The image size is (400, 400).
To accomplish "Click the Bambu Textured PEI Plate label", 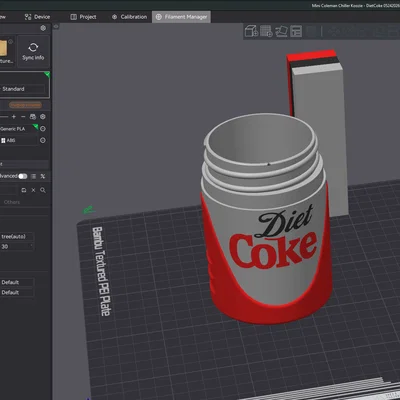I will point(101,271).
